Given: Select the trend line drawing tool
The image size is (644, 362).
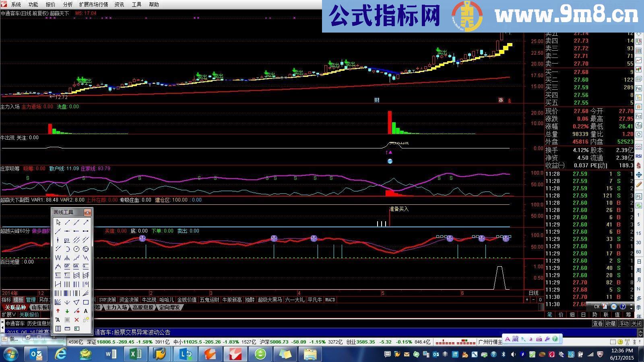Looking at the screenshot, I should click(x=67, y=222).
